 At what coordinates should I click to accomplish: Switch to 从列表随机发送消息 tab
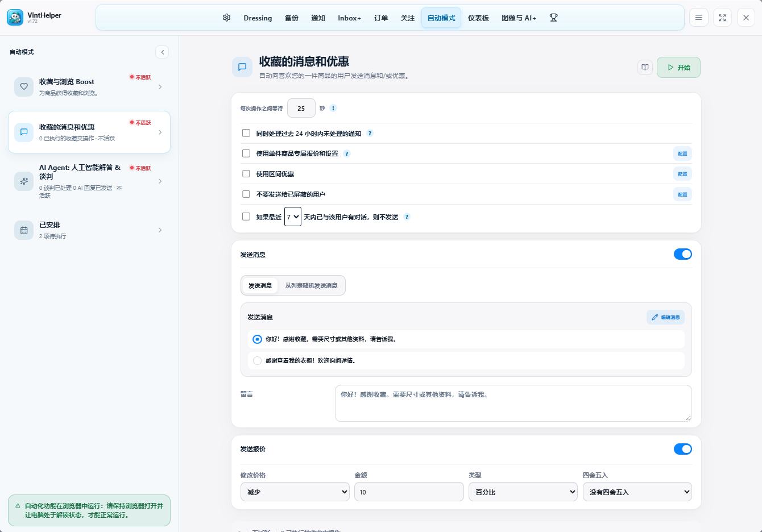click(x=311, y=285)
